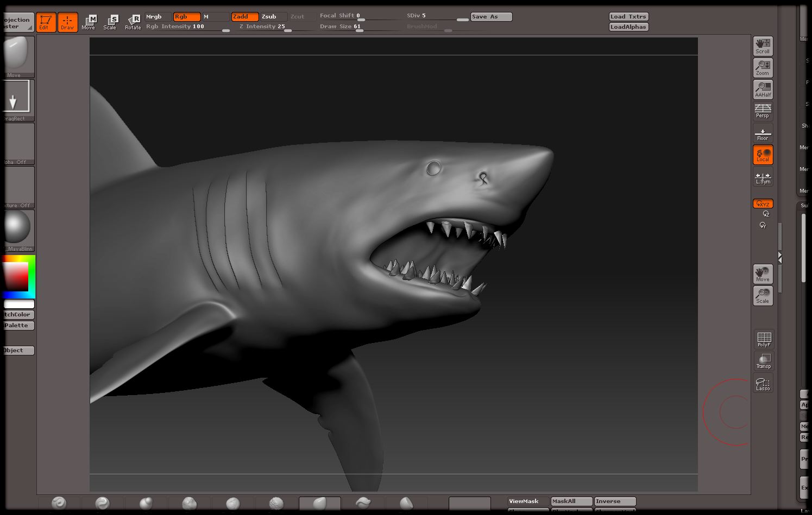This screenshot has height=515, width=812.
Task: Click the white secondary color swatch
Action: [19, 304]
